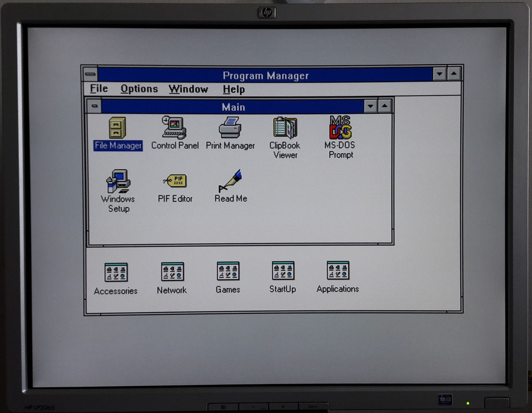The height and width of the screenshot is (413, 532).
Task: Click the Main window title bar
Action: point(233,106)
